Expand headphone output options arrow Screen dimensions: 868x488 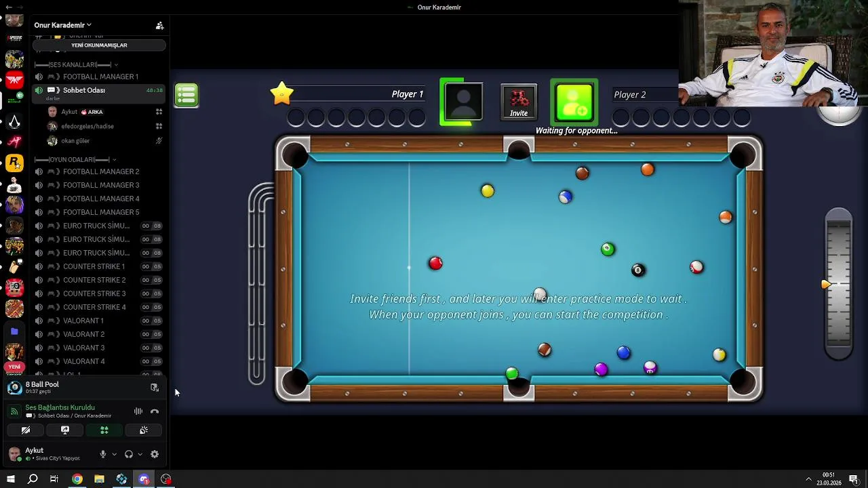140,454
